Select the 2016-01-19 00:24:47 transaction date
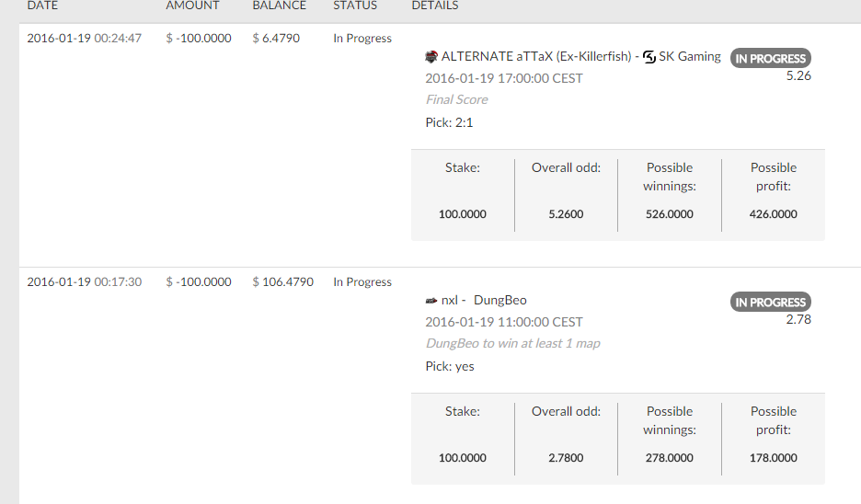Viewport: 861px width, 504px height. point(84,38)
